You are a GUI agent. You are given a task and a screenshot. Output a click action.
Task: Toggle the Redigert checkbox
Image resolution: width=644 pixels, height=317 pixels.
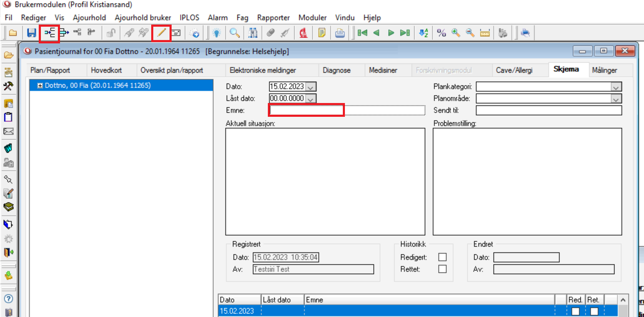(x=442, y=257)
